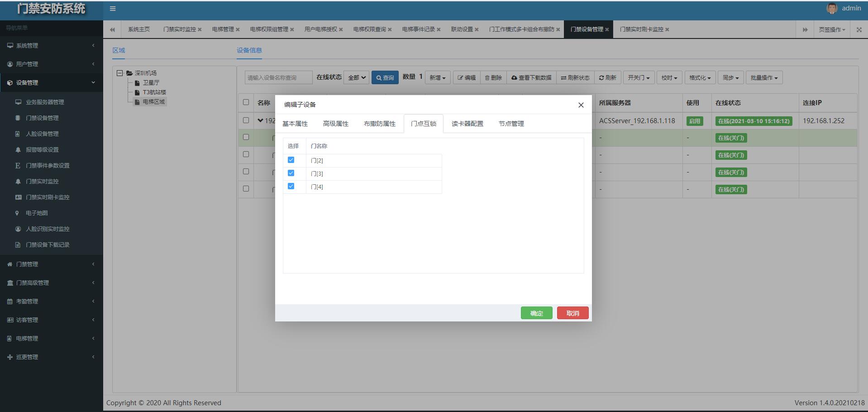
Task: Click the device name search field
Action: [x=278, y=77]
